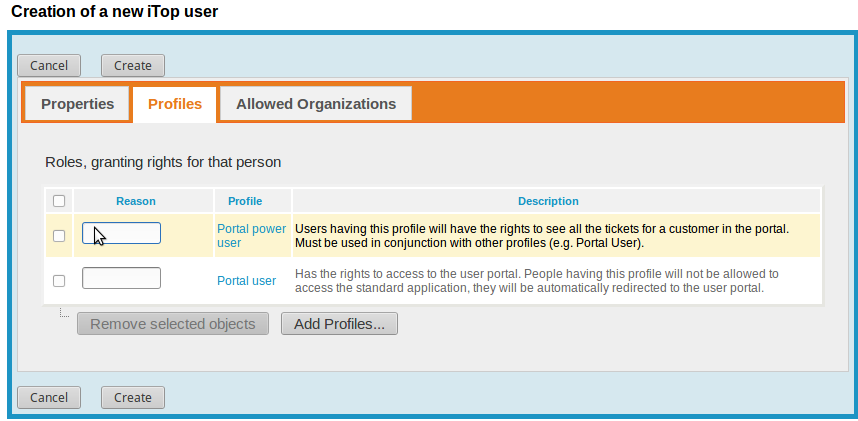The height and width of the screenshot is (421, 858).
Task: Sort by the Description column header
Action: pyautogui.click(x=548, y=201)
